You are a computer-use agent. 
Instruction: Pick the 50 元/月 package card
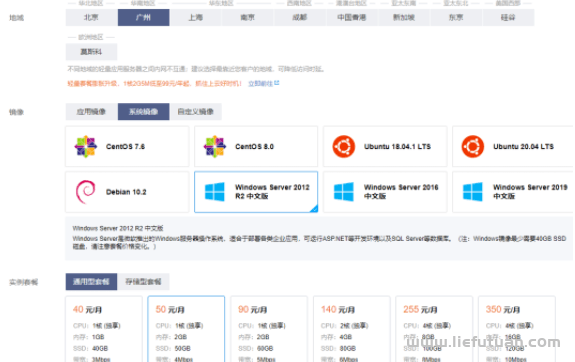(x=186, y=329)
